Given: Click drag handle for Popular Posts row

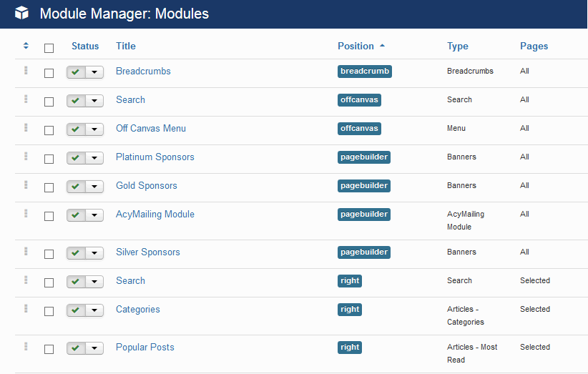Looking at the screenshot, I should pyautogui.click(x=26, y=346).
